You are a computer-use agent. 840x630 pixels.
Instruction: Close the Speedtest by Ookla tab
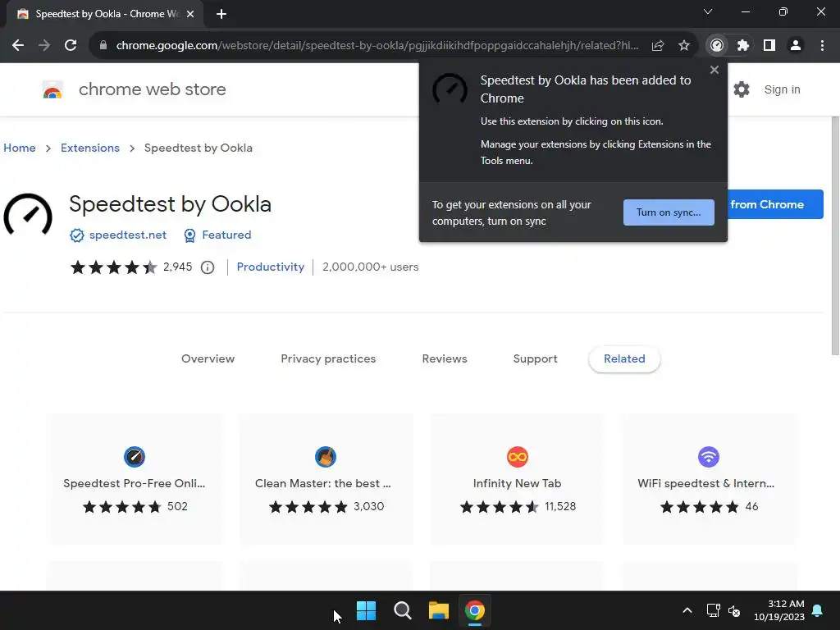(190, 15)
